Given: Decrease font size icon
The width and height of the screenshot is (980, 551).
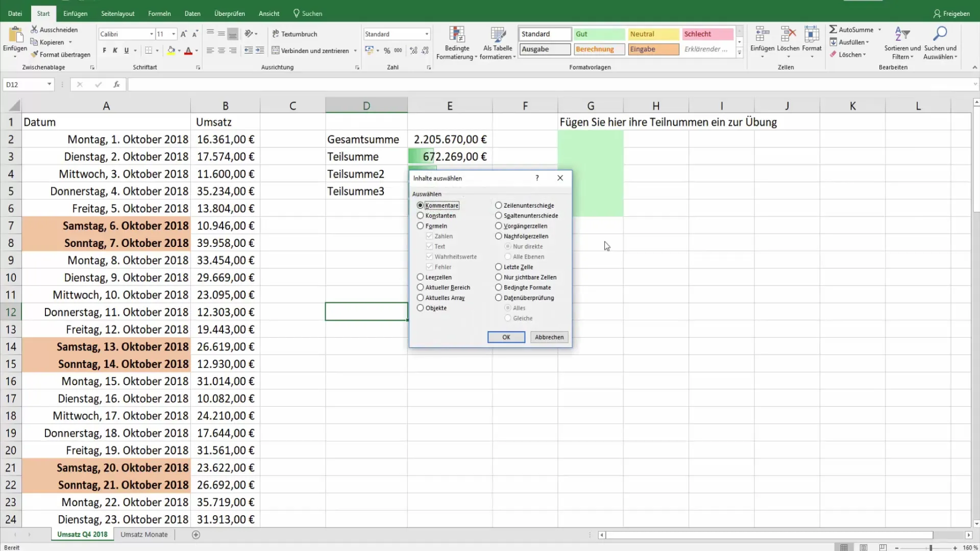Looking at the screenshot, I should click(195, 34).
